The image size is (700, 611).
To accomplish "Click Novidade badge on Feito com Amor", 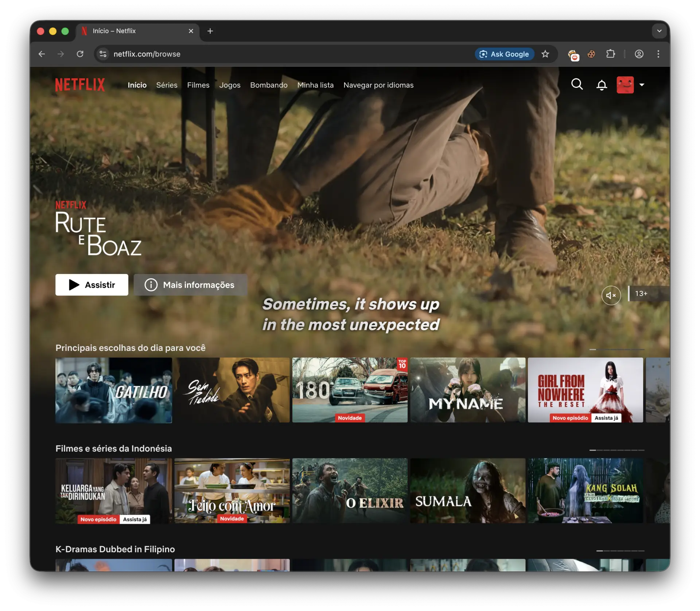I will [232, 519].
